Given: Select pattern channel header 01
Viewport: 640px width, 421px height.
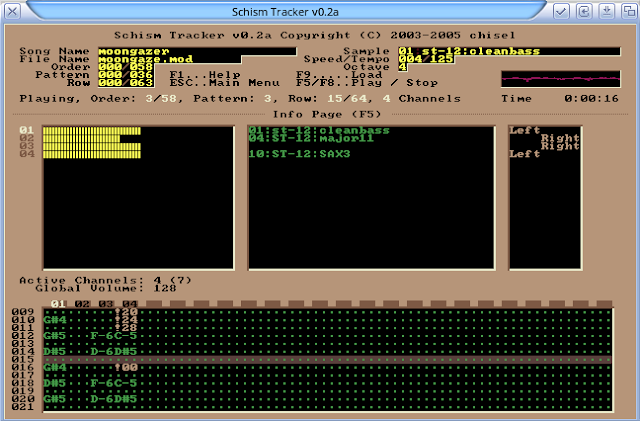Looking at the screenshot, I should pos(58,304).
